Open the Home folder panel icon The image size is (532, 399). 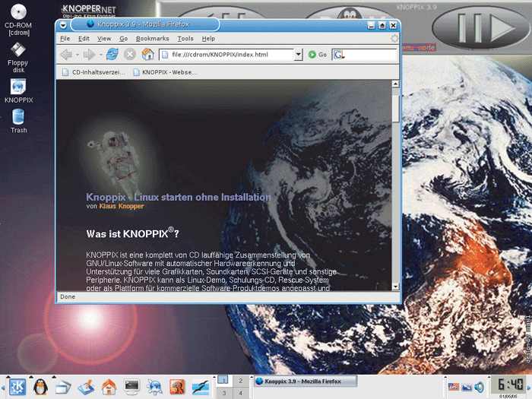coord(109,387)
